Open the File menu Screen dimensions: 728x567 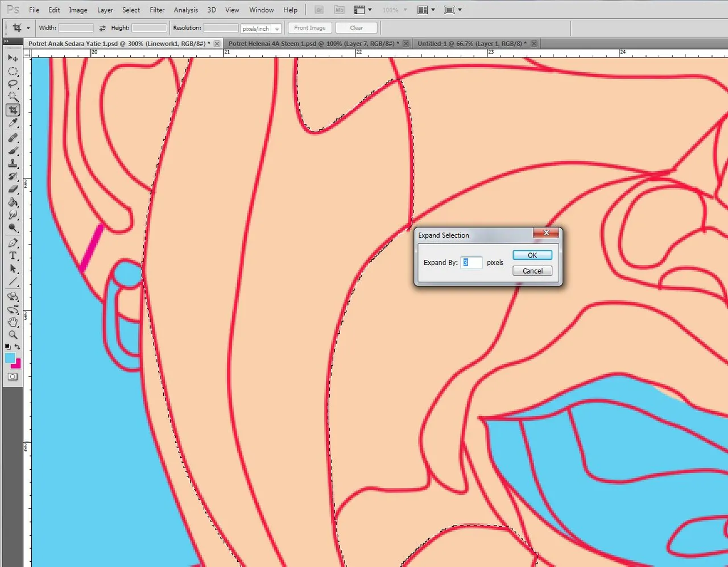(34, 10)
